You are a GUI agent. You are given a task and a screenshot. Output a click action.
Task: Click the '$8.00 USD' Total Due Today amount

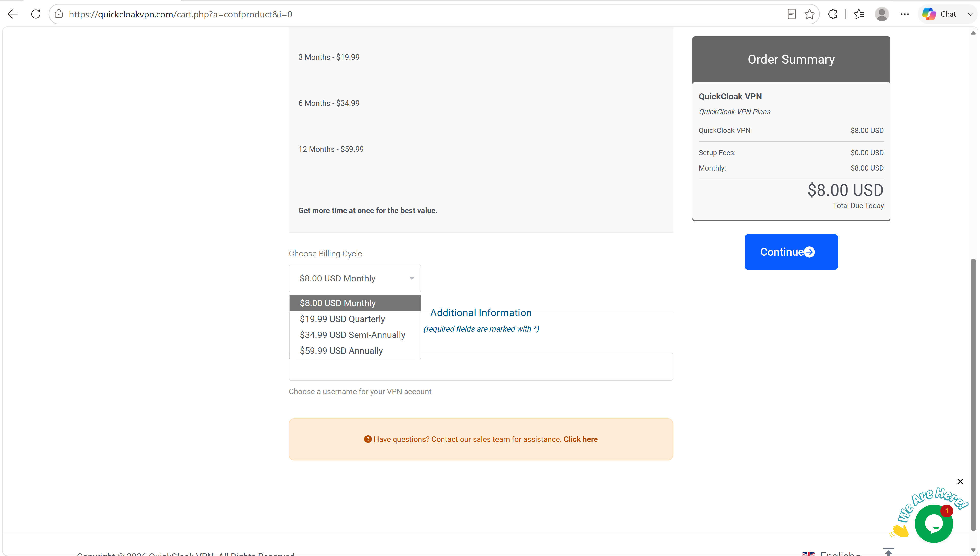pyautogui.click(x=845, y=190)
